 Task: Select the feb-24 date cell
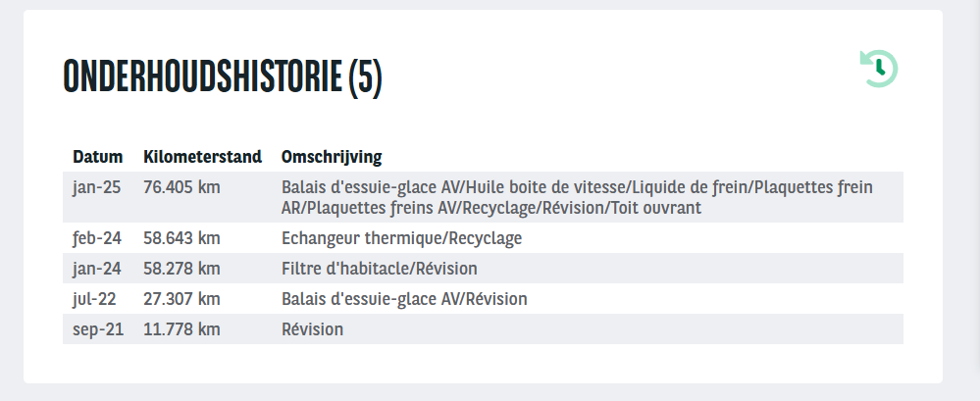point(98,238)
